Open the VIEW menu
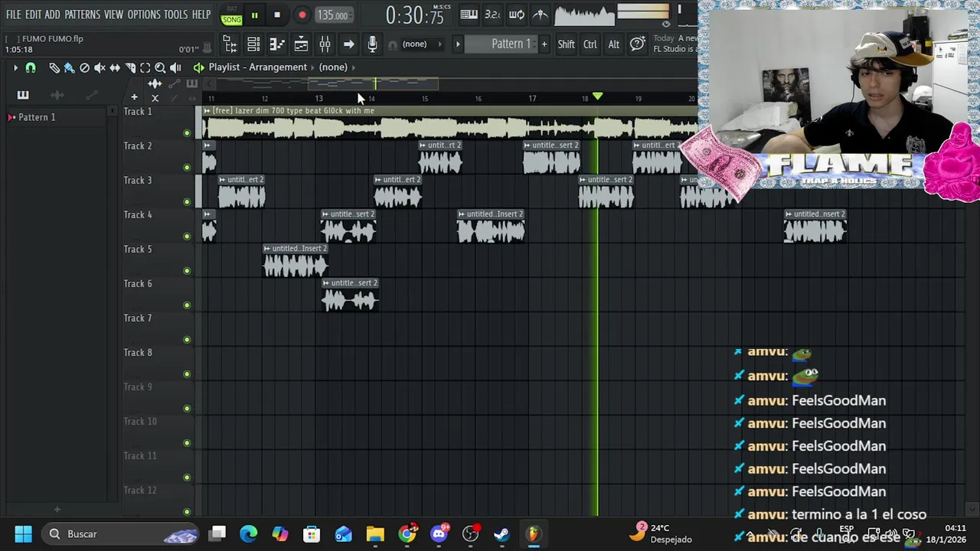The image size is (980, 551). click(113, 15)
